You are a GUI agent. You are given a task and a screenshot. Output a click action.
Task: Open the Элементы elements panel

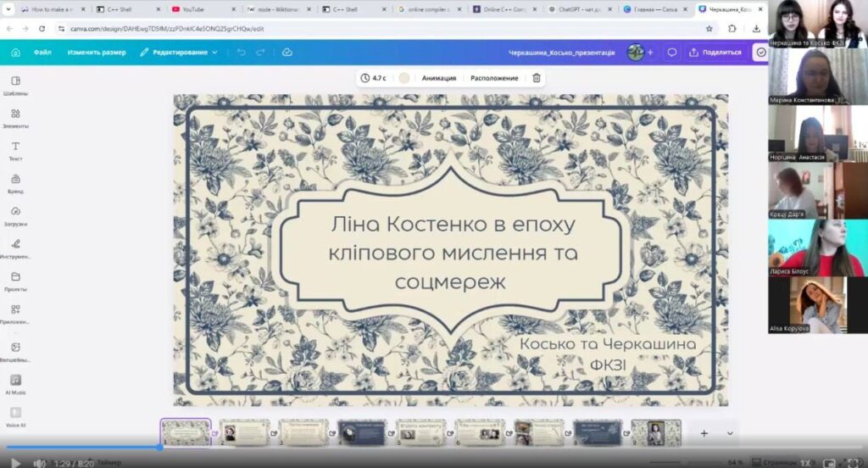[x=15, y=118]
